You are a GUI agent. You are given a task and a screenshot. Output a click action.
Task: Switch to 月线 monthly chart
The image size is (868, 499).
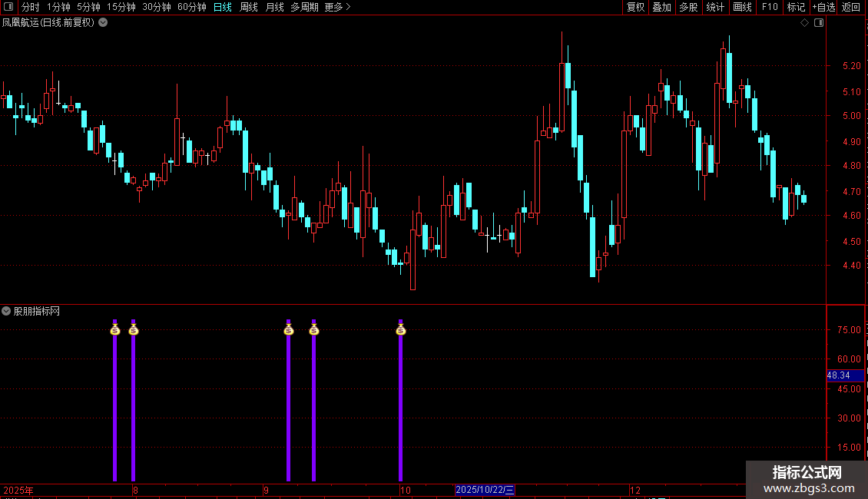(274, 7)
